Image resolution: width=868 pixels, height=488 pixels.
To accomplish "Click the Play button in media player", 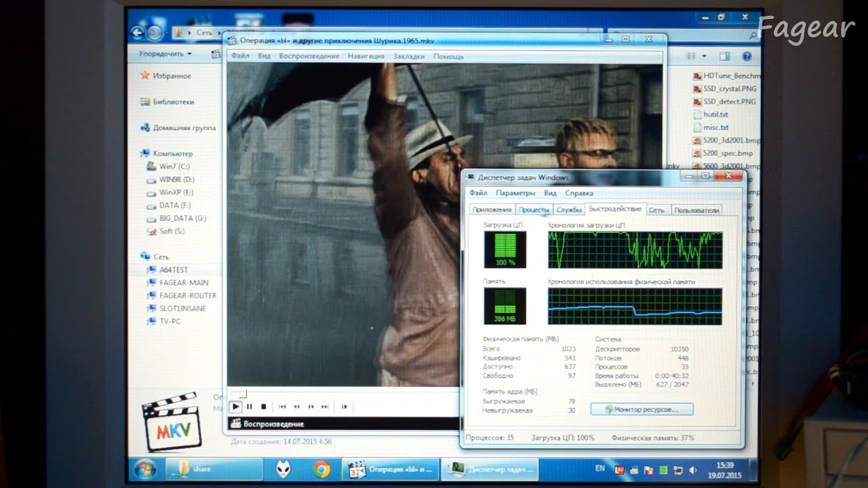I will (x=235, y=407).
